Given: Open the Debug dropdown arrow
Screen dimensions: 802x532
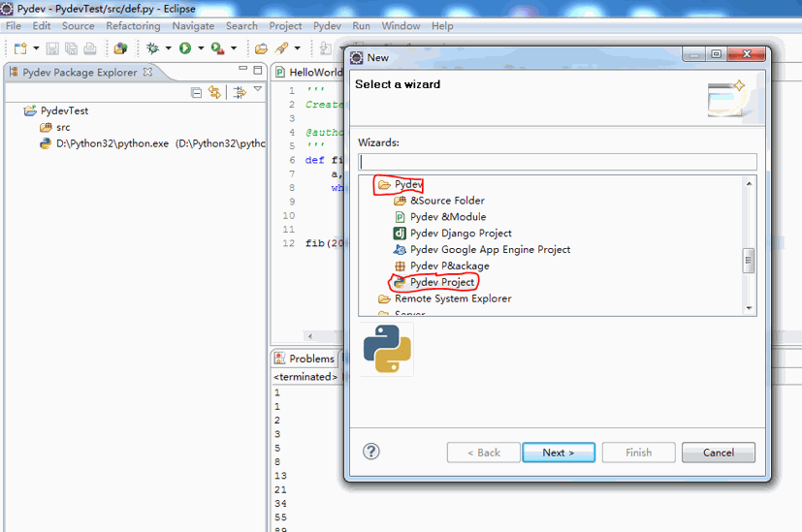Looking at the screenshot, I should [168, 48].
